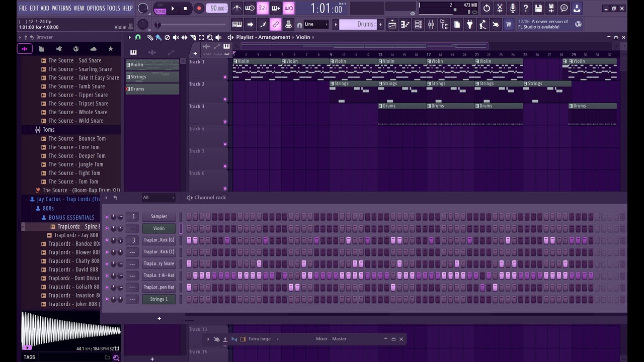The width and height of the screenshot is (644, 362).
Task: Open the PATTERNS menu
Action: pos(61,8)
